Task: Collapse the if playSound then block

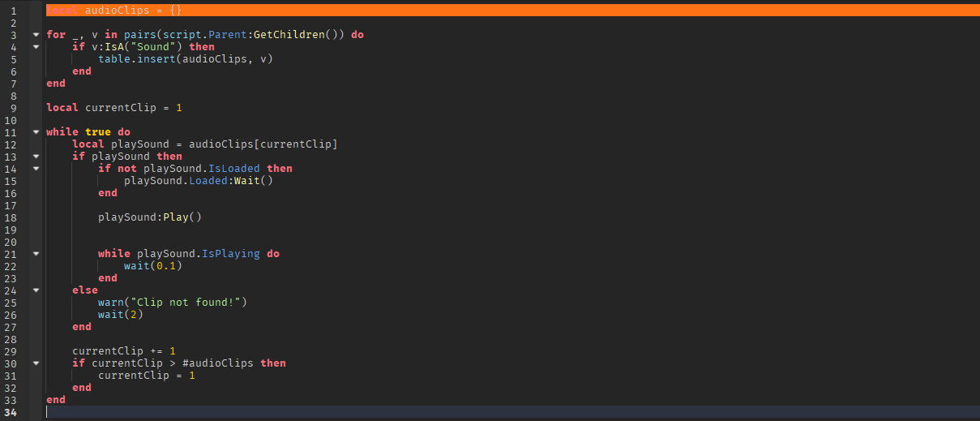Action: (36, 157)
